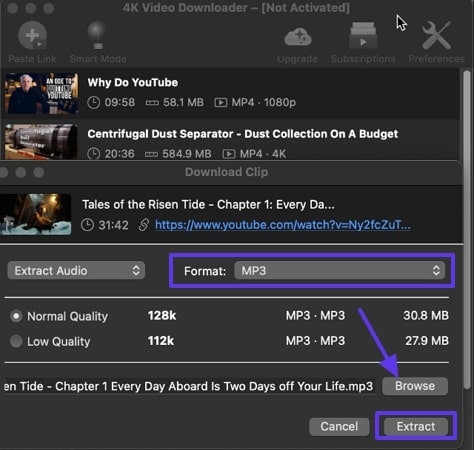
Task: Click the Paste Link toolbar icon
Action: [32, 35]
